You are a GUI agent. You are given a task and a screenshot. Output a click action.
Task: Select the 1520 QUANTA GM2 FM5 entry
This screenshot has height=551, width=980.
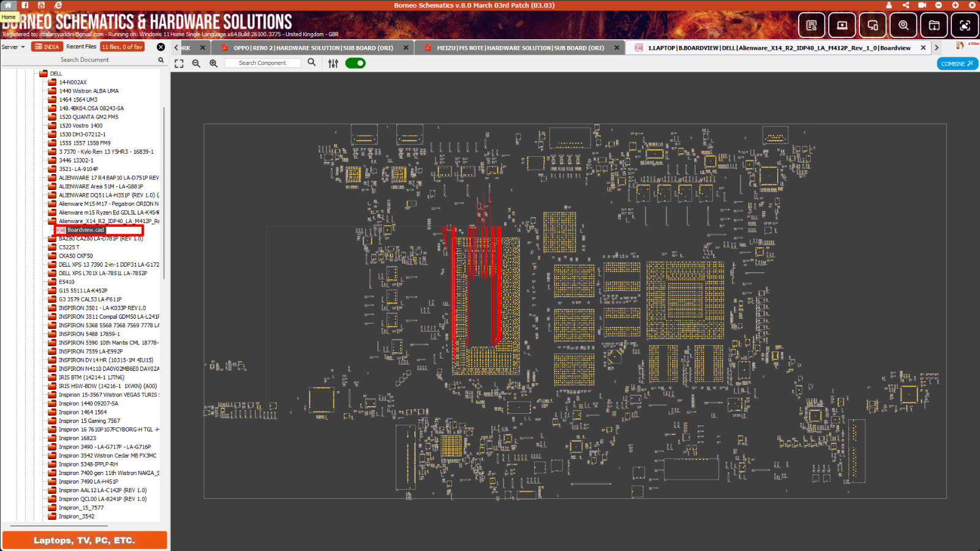[x=89, y=117]
